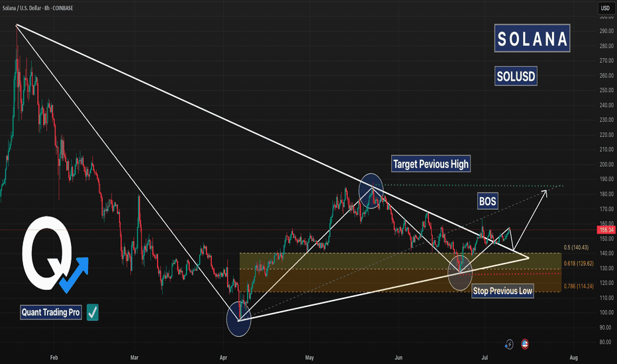Screen dimensions: 617x364
Task: Select the SOLANA title text box
Action: pos(532,38)
